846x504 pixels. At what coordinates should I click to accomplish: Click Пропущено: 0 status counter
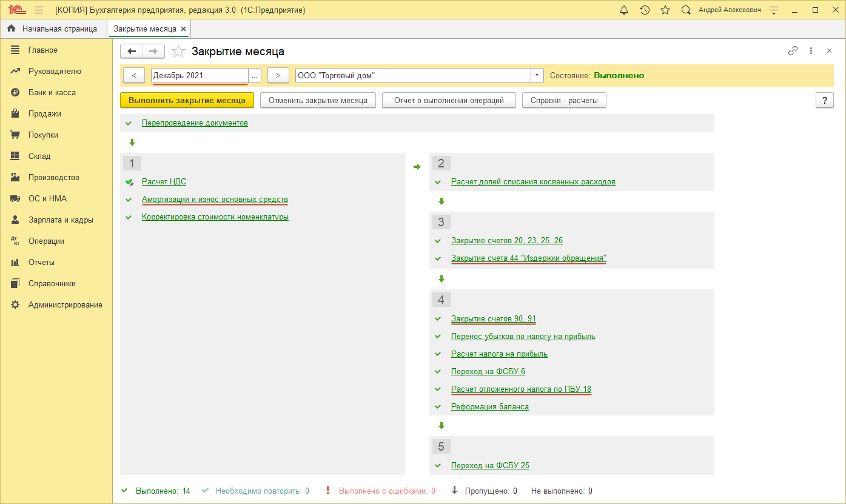click(491, 491)
